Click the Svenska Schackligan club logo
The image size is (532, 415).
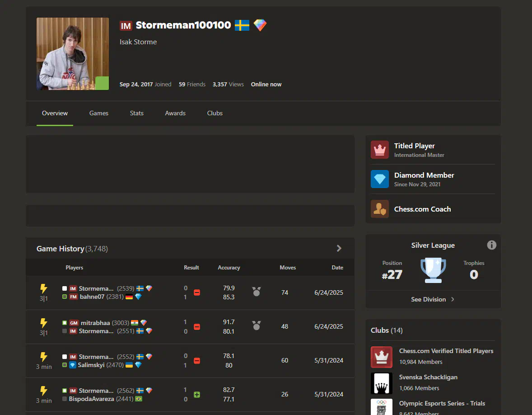point(381,383)
